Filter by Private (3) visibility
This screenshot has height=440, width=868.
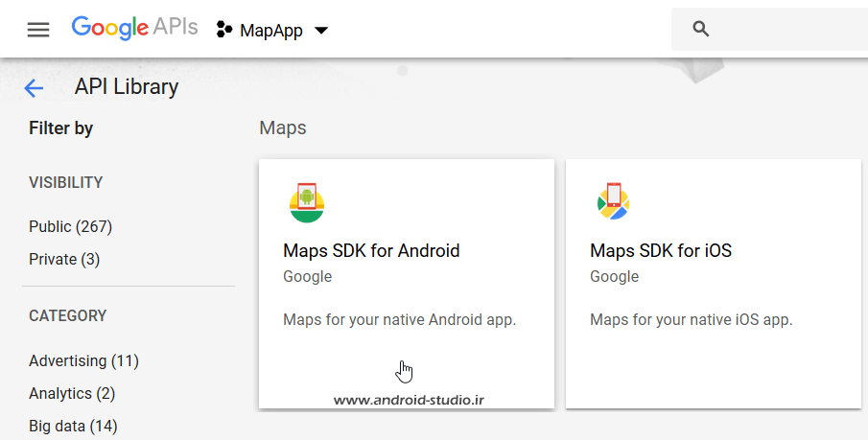[x=64, y=259]
